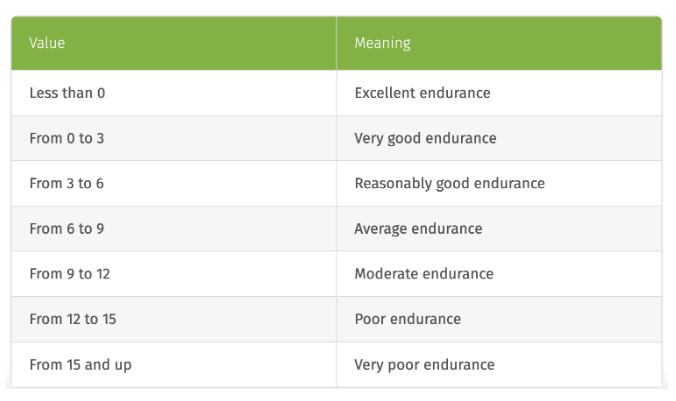Click the 'Average endurance' cell
676x401 pixels.
pyautogui.click(x=499, y=229)
